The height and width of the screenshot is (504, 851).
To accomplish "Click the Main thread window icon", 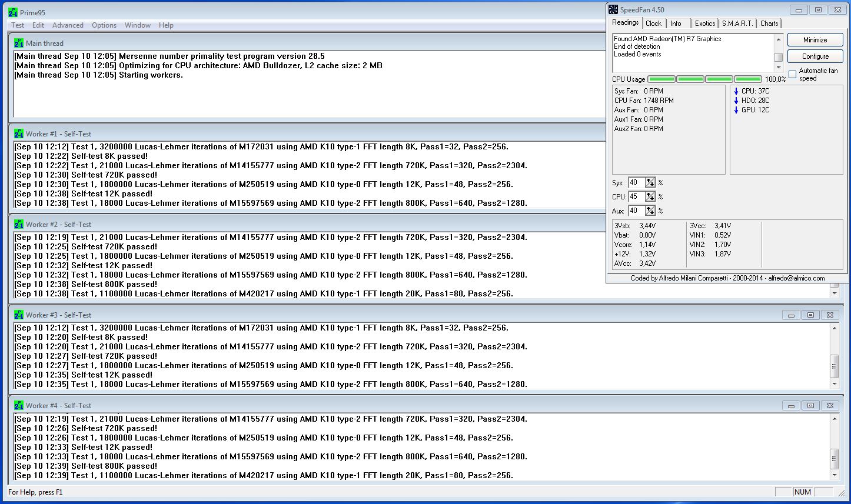I will point(19,43).
